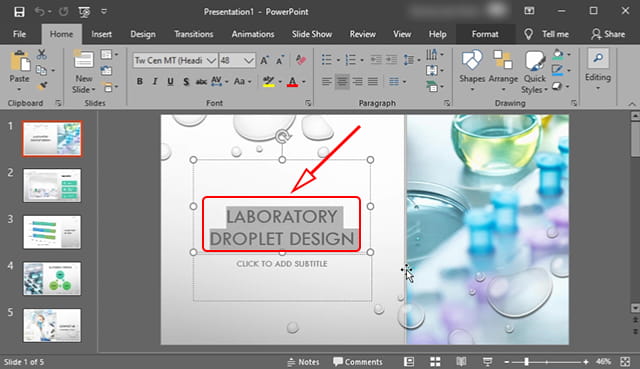Clear all formatting eraser icon

pos(301,60)
